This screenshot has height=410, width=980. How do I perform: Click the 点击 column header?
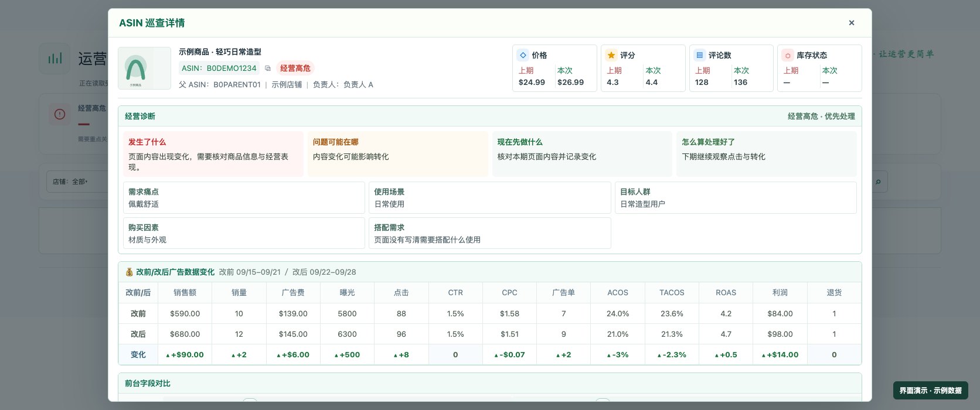coord(401,293)
